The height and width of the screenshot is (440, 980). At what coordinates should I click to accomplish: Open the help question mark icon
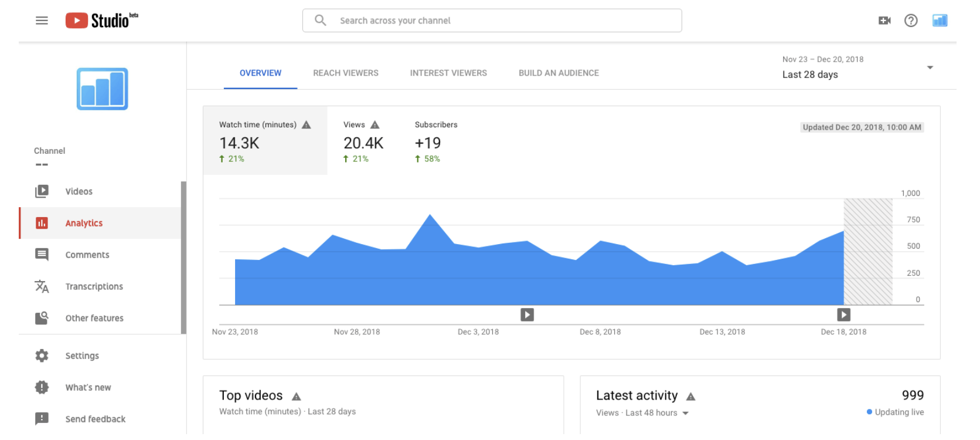[x=911, y=21]
